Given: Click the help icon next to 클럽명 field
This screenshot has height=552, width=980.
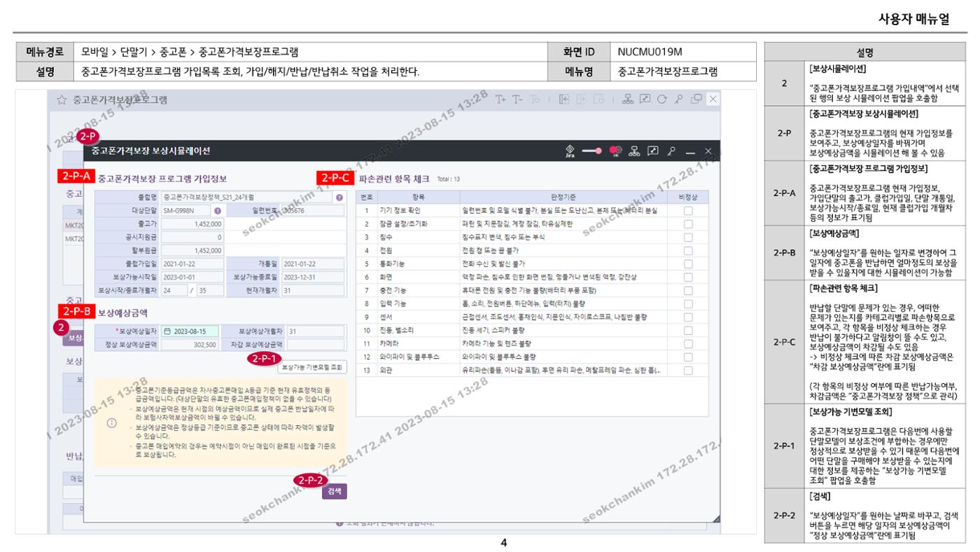Looking at the screenshot, I should (x=339, y=198).
